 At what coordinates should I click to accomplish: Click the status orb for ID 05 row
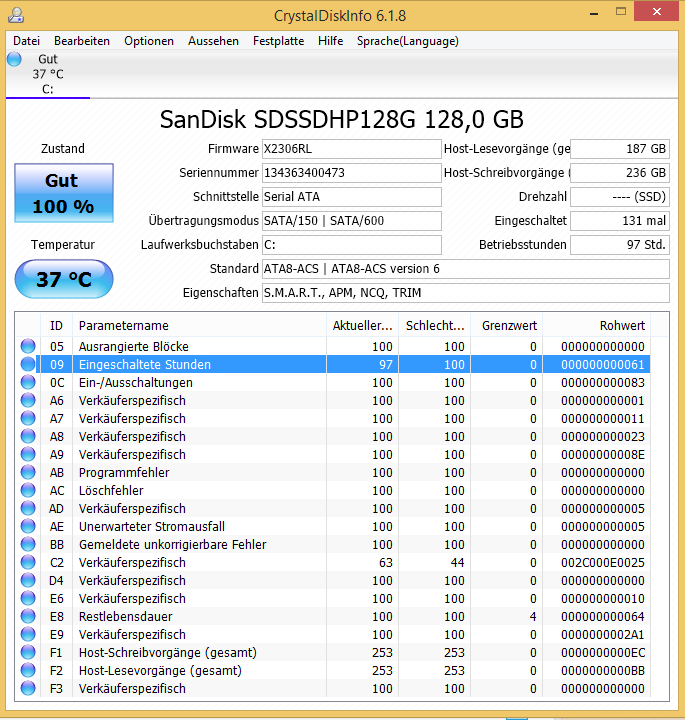click(28, 346)
